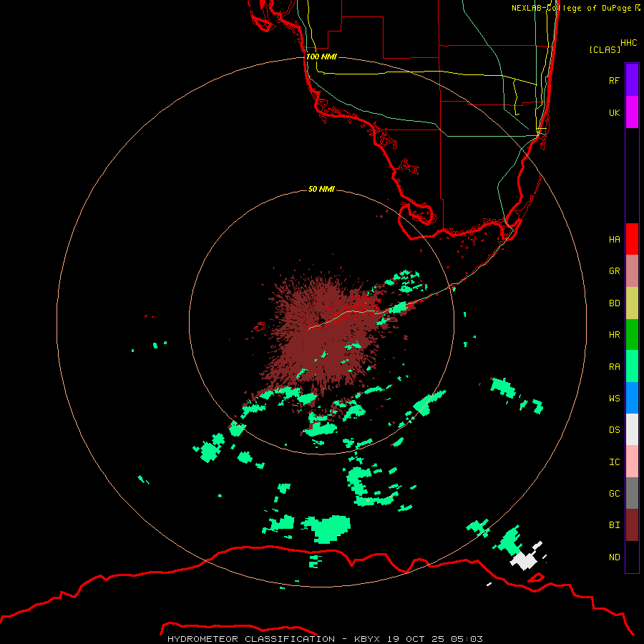Click the ND legend label
Screen dimensions: 644x644
615,557
